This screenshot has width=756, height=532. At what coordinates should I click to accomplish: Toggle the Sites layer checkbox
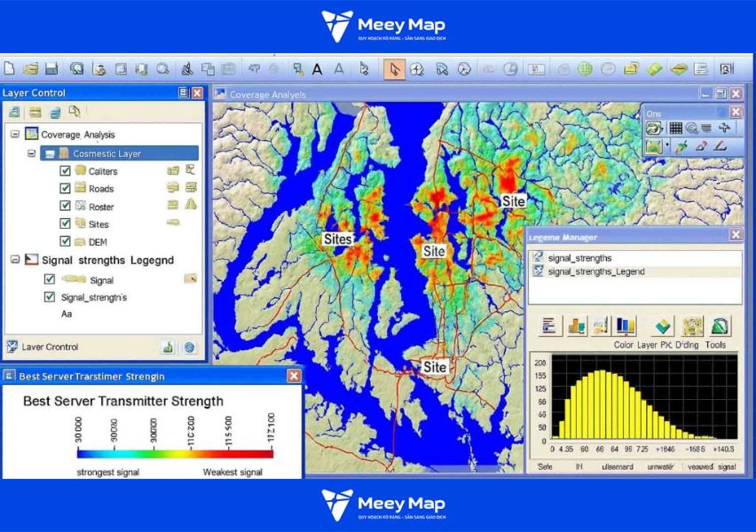pyautogui.click(x=65, y=223)
